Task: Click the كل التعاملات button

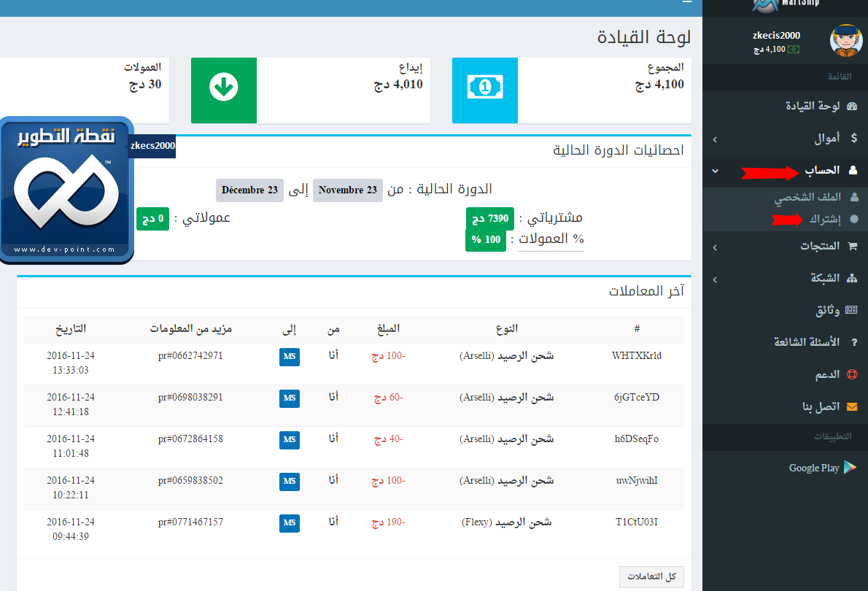Action: (651, 576)
